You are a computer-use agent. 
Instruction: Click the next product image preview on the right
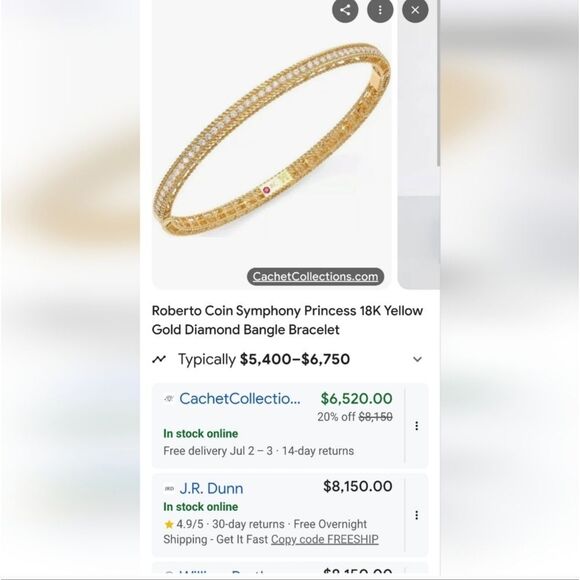click(418, 145)
